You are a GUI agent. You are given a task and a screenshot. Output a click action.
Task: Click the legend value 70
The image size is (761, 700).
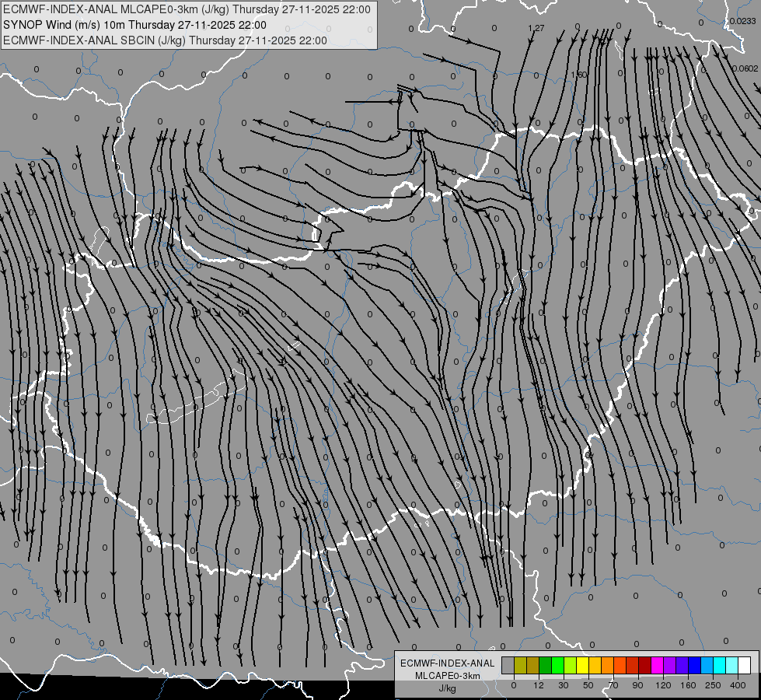(x=613, y=685)
